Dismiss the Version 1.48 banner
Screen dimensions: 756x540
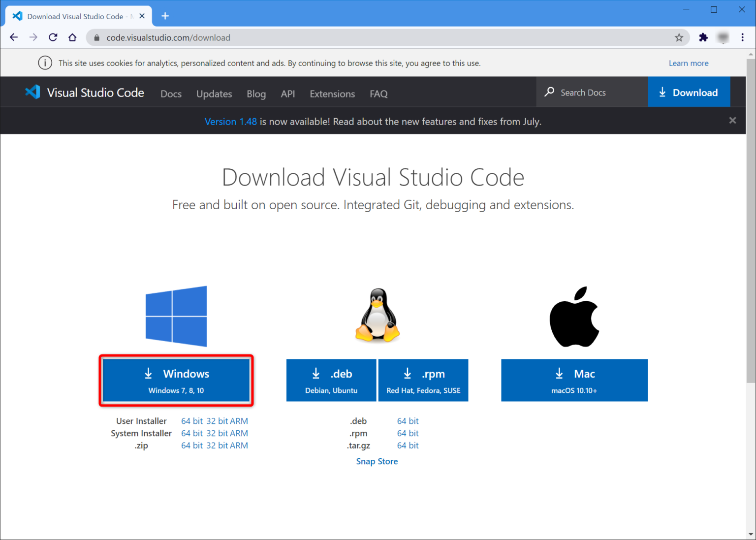tap(732, 121)
